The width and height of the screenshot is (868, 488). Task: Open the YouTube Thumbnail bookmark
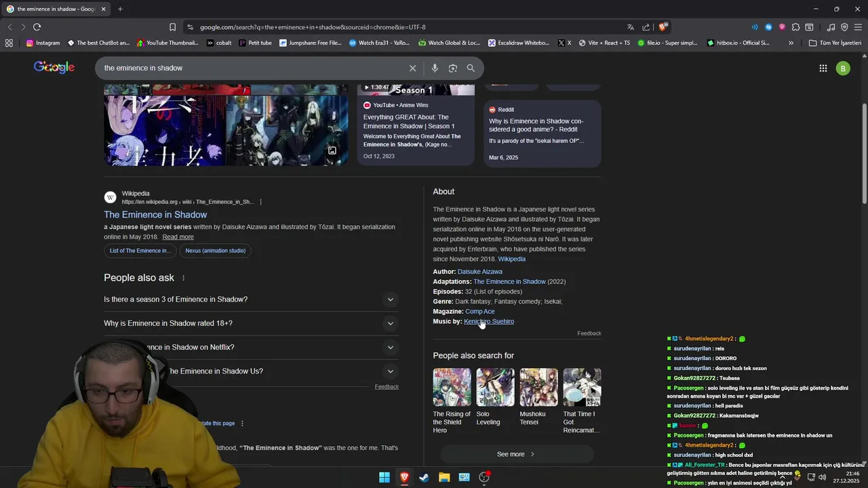coord(167,43)
